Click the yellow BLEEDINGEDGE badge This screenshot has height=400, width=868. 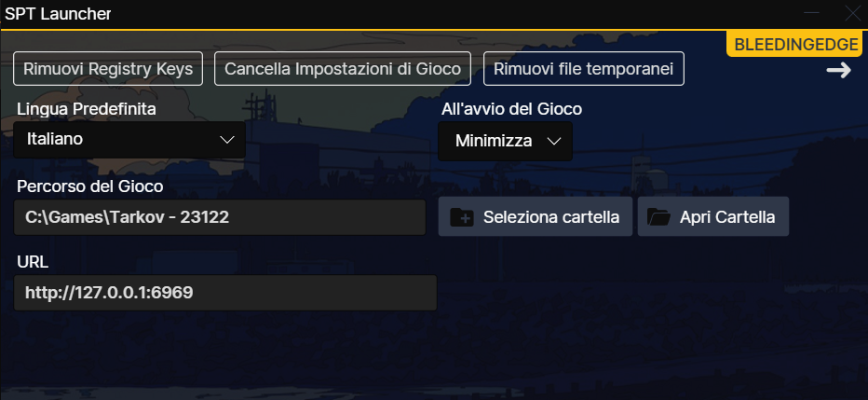(796, 45)
